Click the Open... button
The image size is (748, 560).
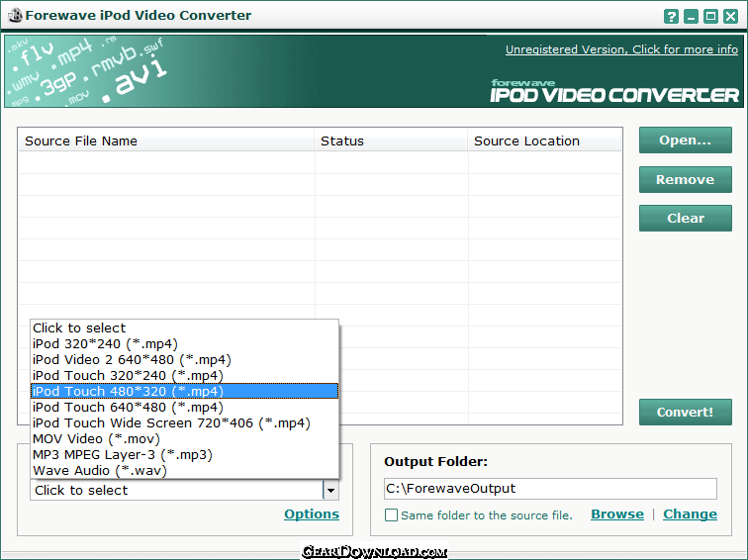click(x=685, y=140)
